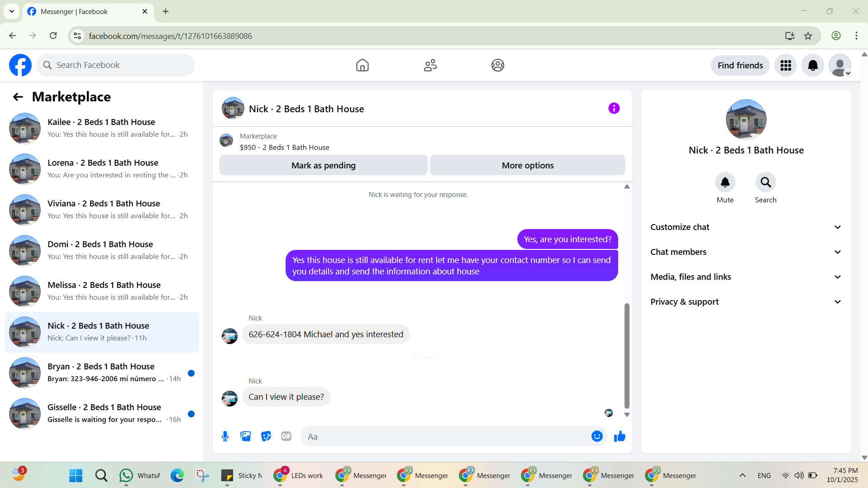Open Gisselle's unread conversation

tap(102, 413)
